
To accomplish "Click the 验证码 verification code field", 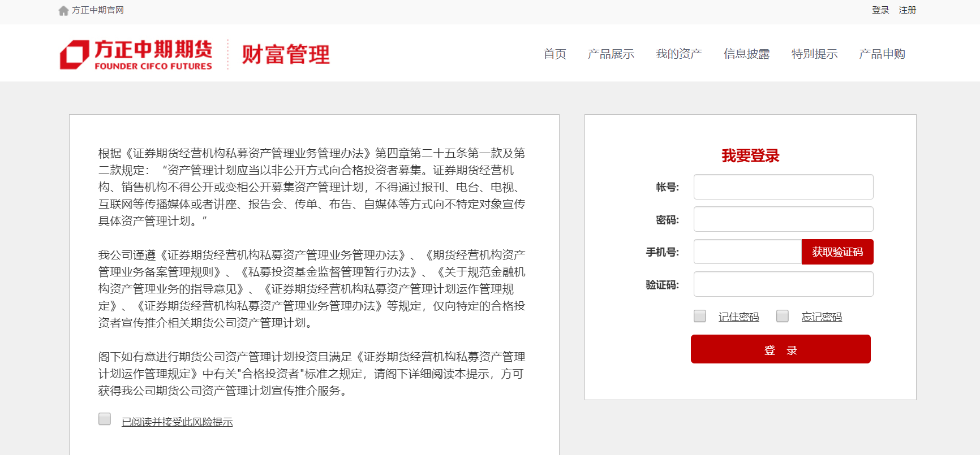I will pyautogui.click(x=783, y=284).
